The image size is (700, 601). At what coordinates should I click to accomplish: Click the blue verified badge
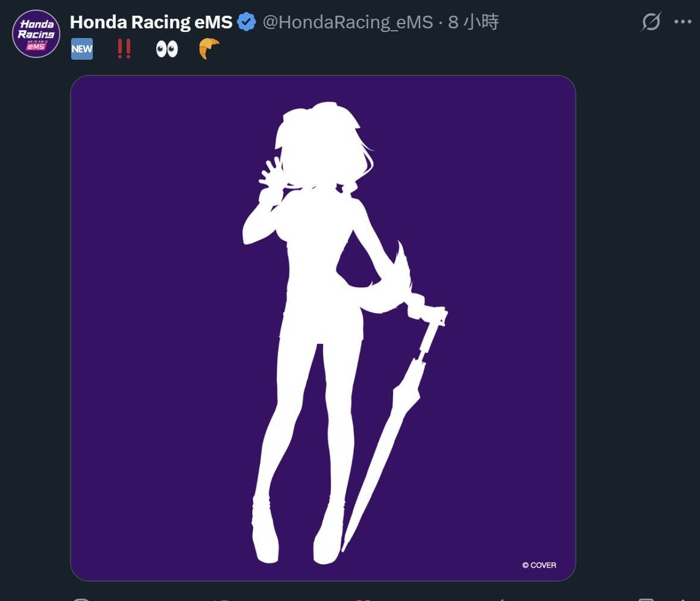[x=246, y=22]
